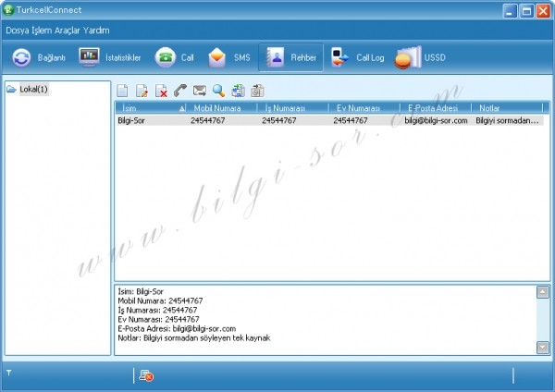Click the details pane scroll up arrow
This screenshot has width=555, height=392.
click(x=543, y=292)
